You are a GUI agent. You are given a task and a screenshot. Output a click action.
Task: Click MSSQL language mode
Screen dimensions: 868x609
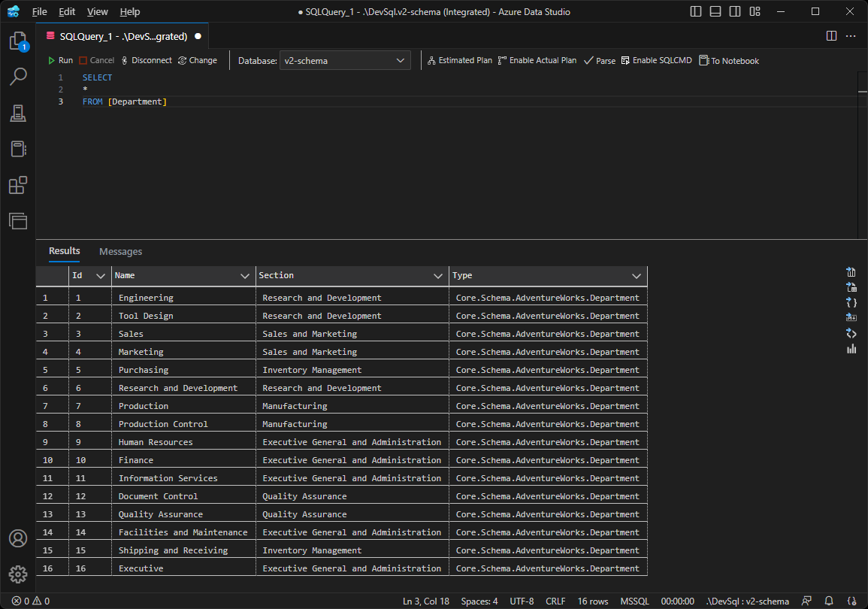(634, 601)
